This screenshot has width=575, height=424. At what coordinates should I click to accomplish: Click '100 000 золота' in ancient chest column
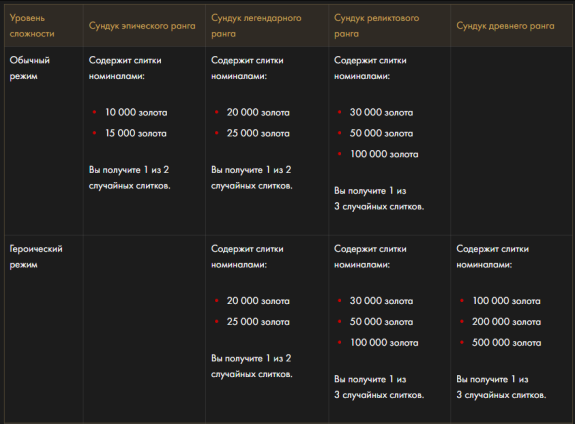[506, 301]
